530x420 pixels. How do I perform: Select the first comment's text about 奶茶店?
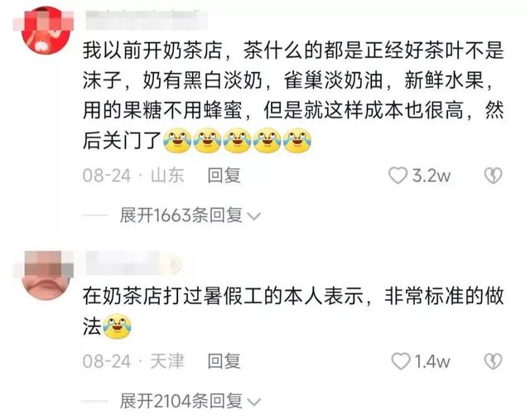click(x=293, y=95)
